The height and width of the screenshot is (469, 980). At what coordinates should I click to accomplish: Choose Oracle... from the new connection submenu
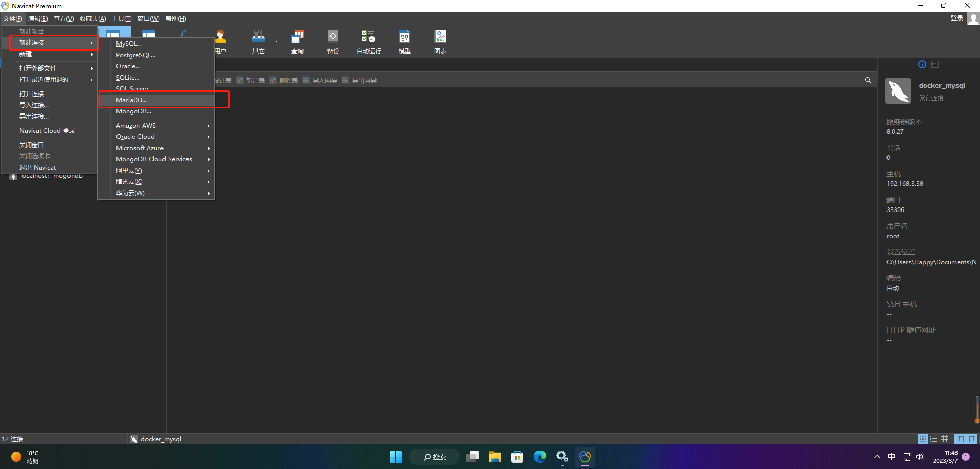tap(156, 66)
